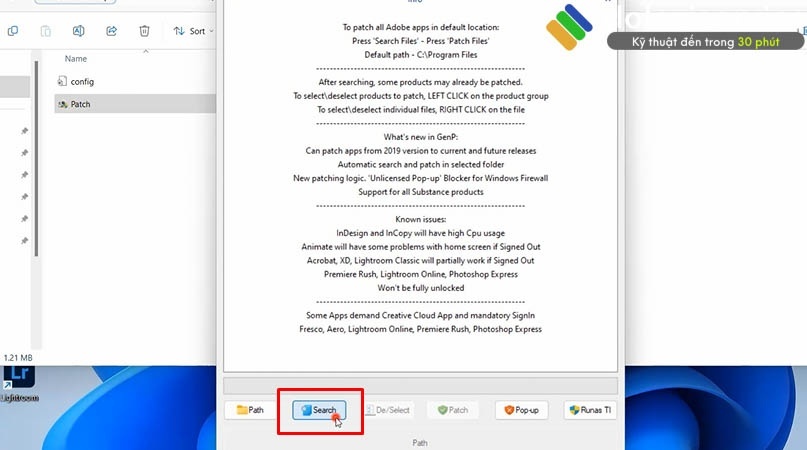Open the Sort dropdown
Viewport: 807px width, 450px height.
point(193,31)
